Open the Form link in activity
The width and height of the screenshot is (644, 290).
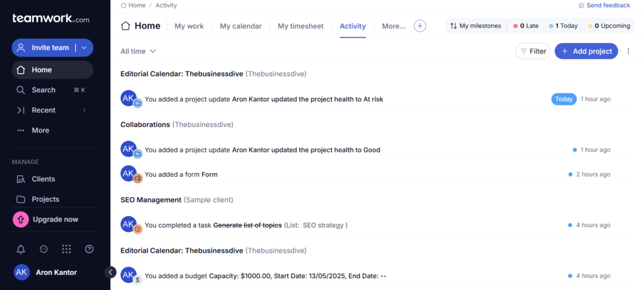(210, 174)
